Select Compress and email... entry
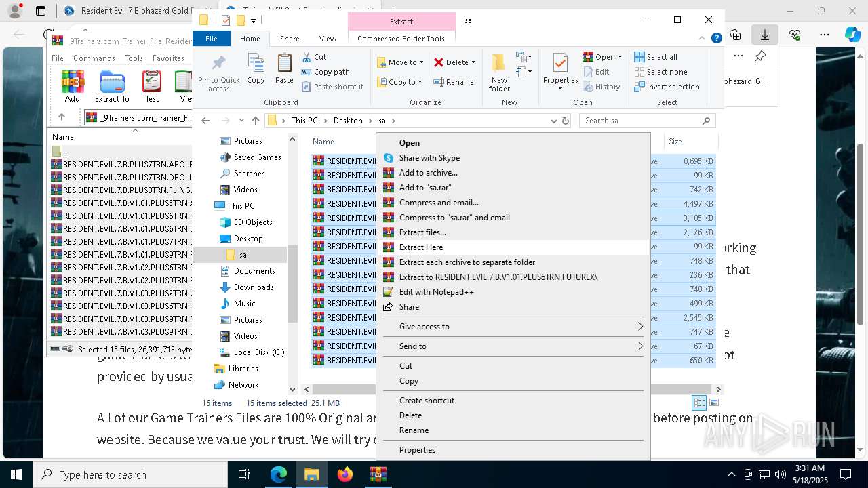 (x=513, y=203)
